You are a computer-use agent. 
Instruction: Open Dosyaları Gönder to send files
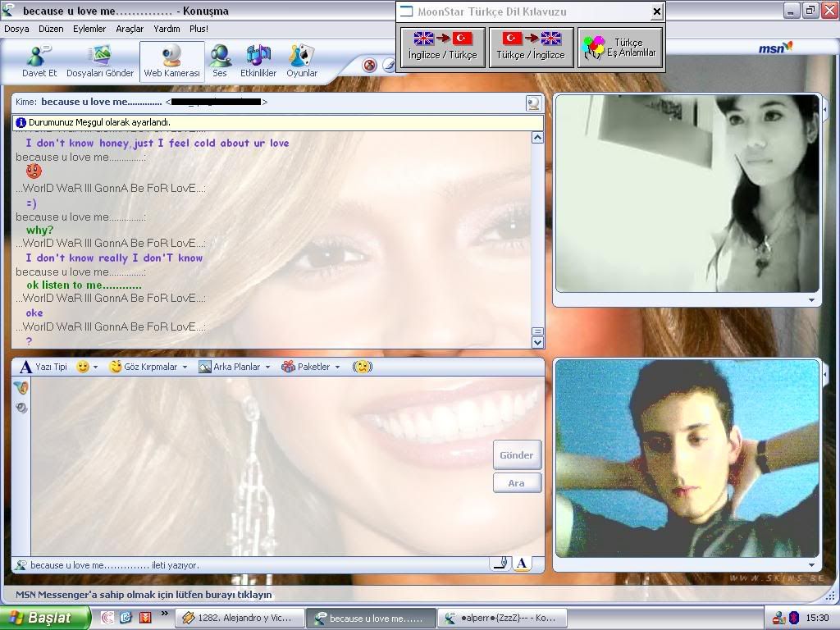[x=100, y=60]
